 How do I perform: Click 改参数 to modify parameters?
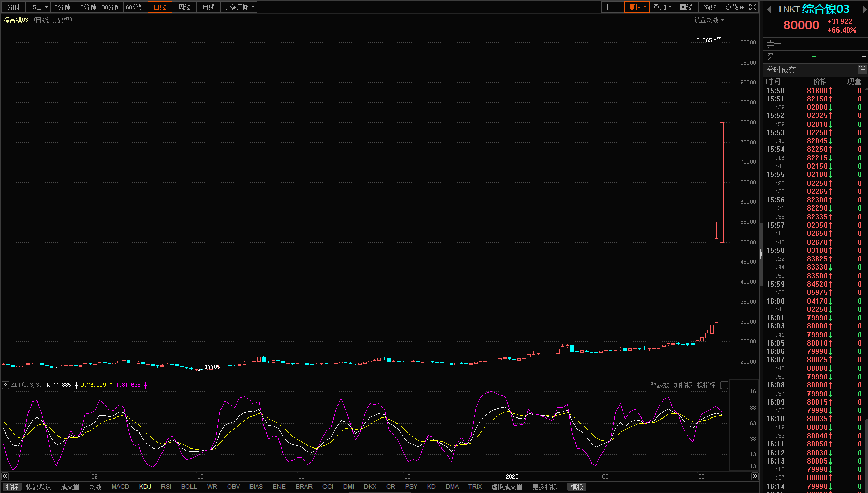coord(659,385)
